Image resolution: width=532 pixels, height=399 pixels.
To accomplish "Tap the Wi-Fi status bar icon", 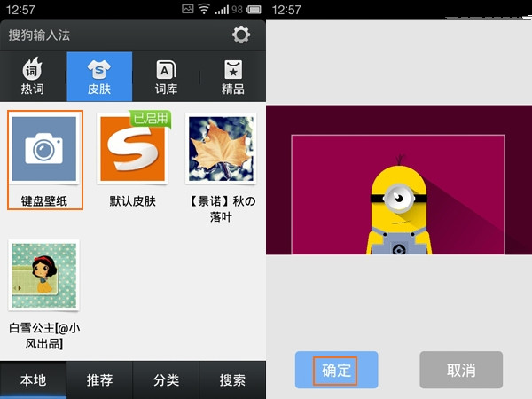I will pyautogui.click(x=204, y=9).
